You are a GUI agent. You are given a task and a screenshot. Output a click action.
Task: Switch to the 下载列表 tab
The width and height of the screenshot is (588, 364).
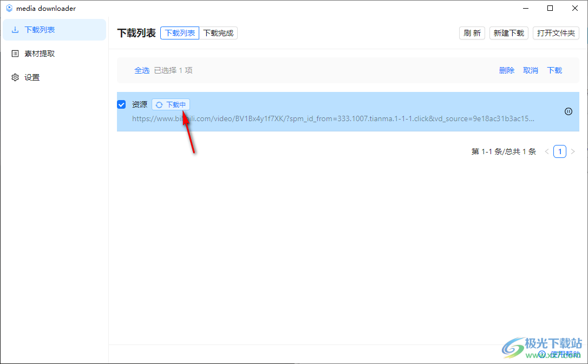pyautogui.click(x=180, y=33)
